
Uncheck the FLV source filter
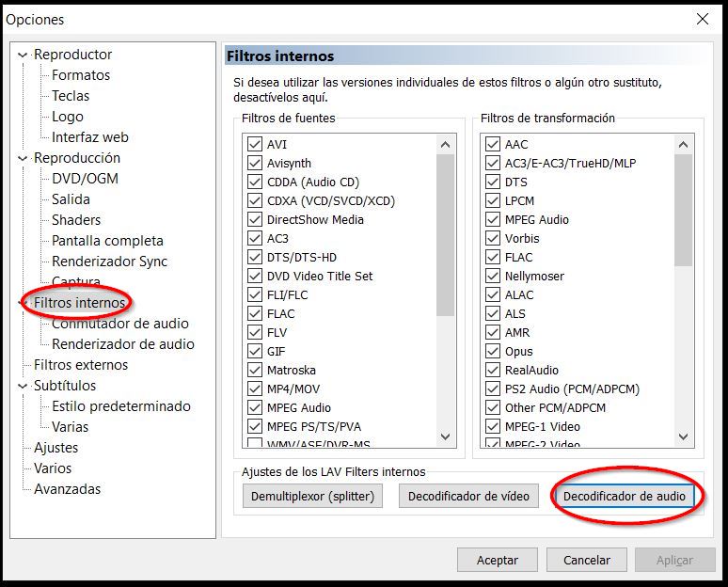[x=255, y=332]
